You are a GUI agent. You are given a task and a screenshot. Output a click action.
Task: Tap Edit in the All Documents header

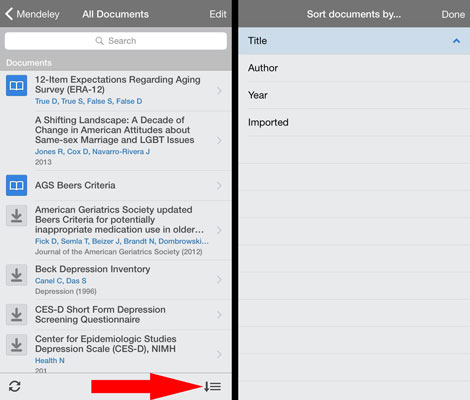pos(218,14)
